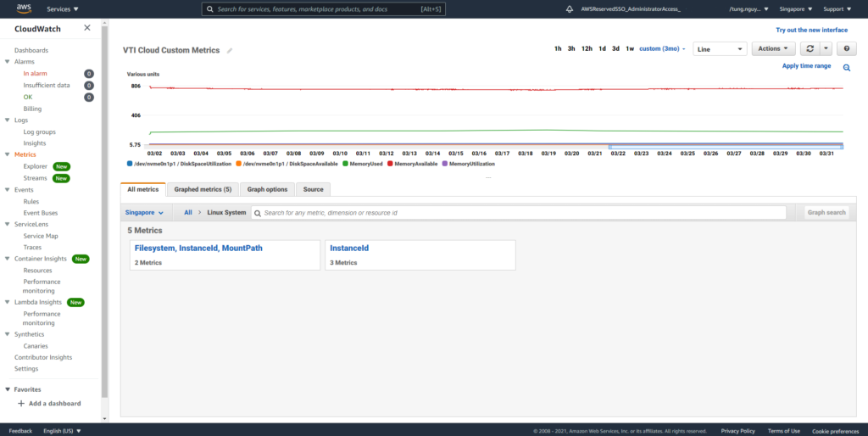The height and width of the screenshot is (436, 868).
Task: Toggle DiskSpaceAvailable orange legend swatch
Action: 238,164
